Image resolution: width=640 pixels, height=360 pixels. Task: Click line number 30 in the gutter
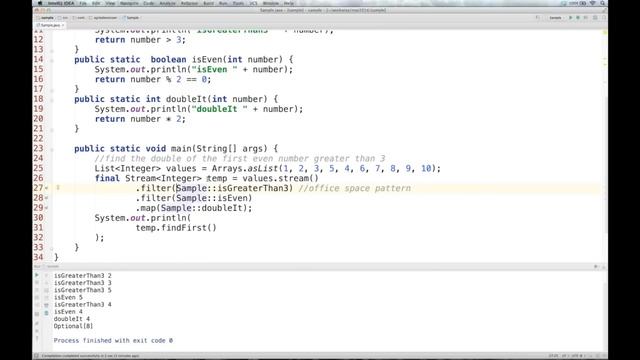(38, 218)
